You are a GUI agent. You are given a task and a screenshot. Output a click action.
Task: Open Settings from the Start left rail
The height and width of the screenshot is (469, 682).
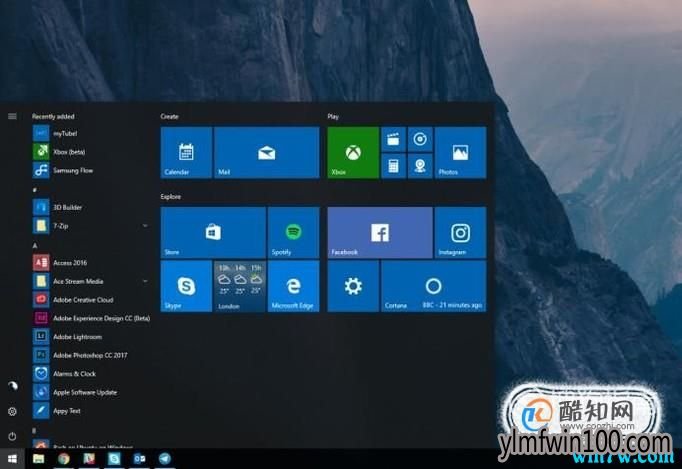(x=12, y=411)
